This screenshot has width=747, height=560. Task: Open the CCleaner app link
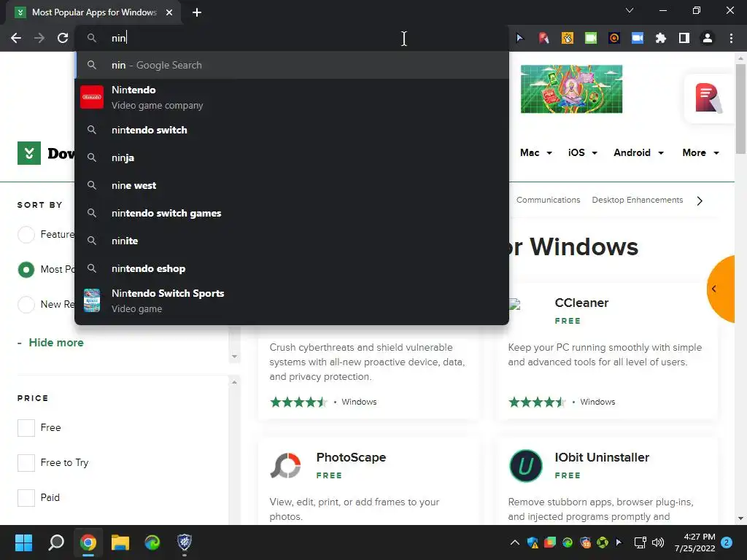(x=581, y=303)
